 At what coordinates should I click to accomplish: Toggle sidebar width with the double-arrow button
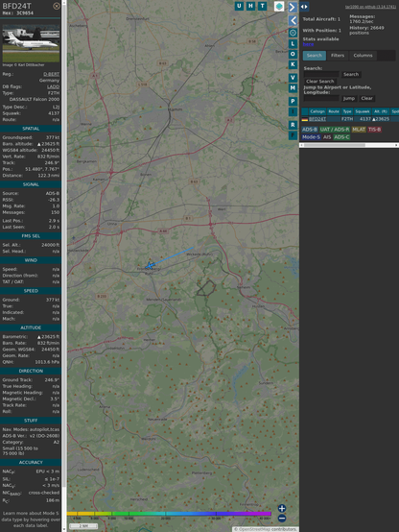(x=304, y=7)
